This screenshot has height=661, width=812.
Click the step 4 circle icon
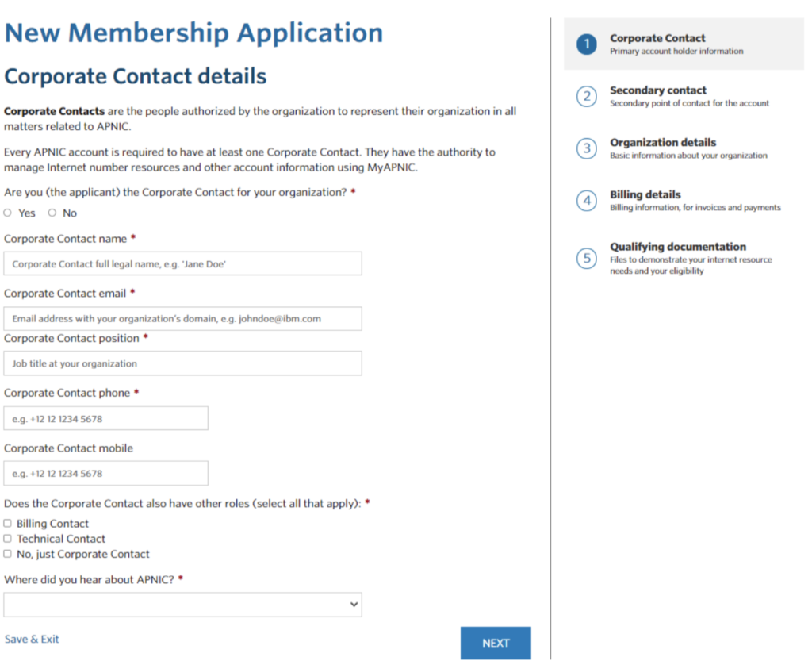point(587,201)
